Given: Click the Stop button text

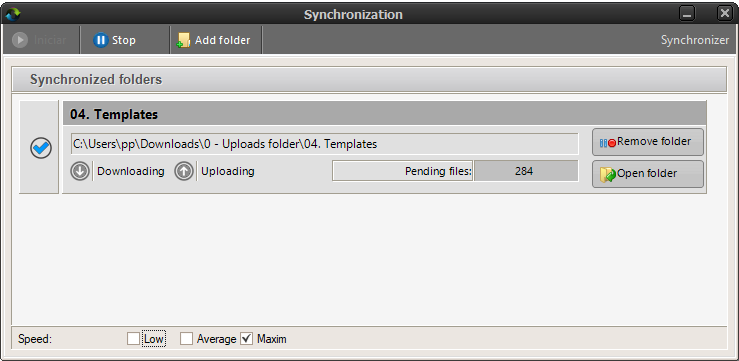Looking at the screenshot, I should [124, 40].
